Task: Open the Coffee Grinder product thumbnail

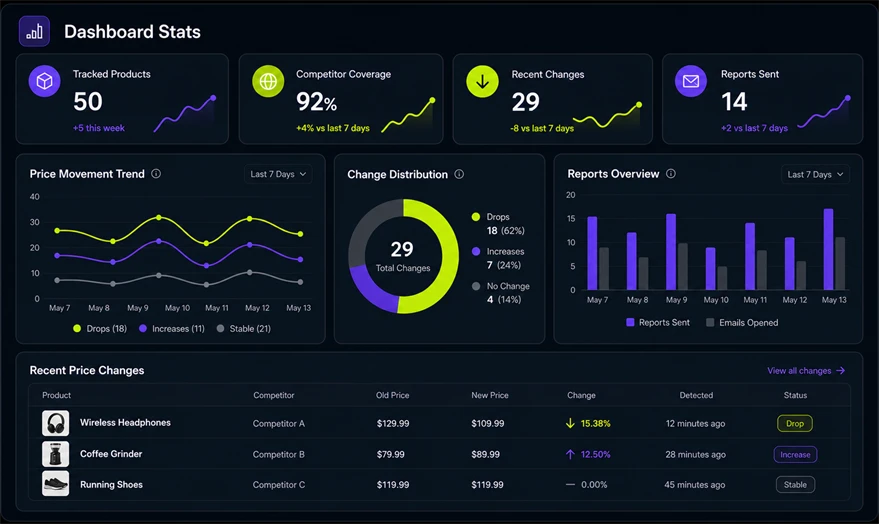Action: tap(55, 454)
